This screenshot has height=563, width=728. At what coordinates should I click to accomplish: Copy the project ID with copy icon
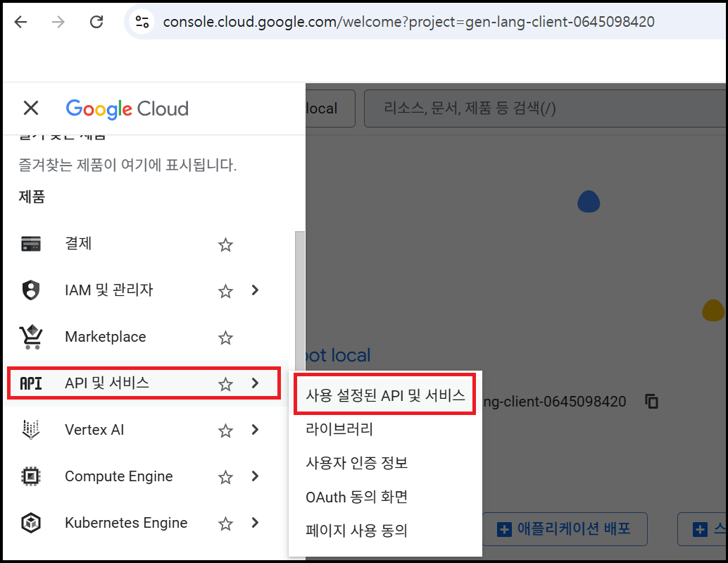pyautogui.click(x=652, y=402)
